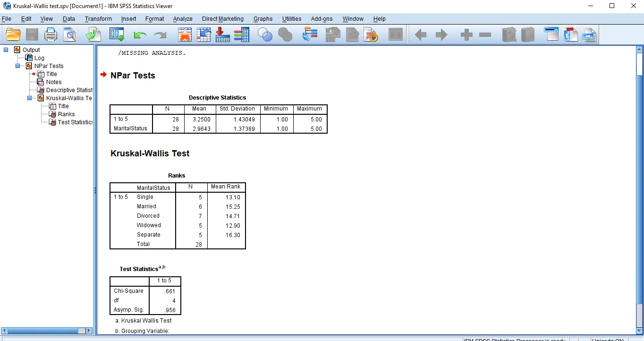Click the Designate Window icon
The height and width of the screenshot is (341, 644).
tap(551, 34)
